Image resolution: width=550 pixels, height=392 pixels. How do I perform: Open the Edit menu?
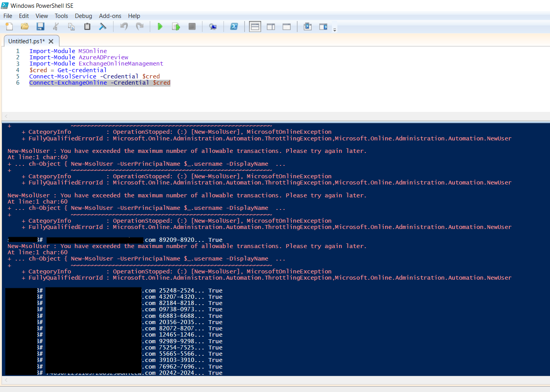24,16
